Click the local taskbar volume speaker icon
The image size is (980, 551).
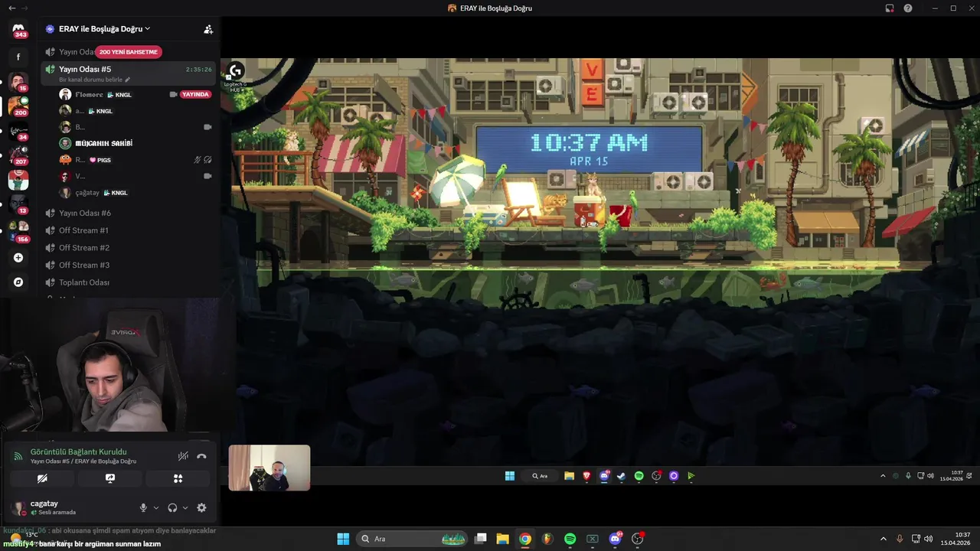[x=929, y=539]
